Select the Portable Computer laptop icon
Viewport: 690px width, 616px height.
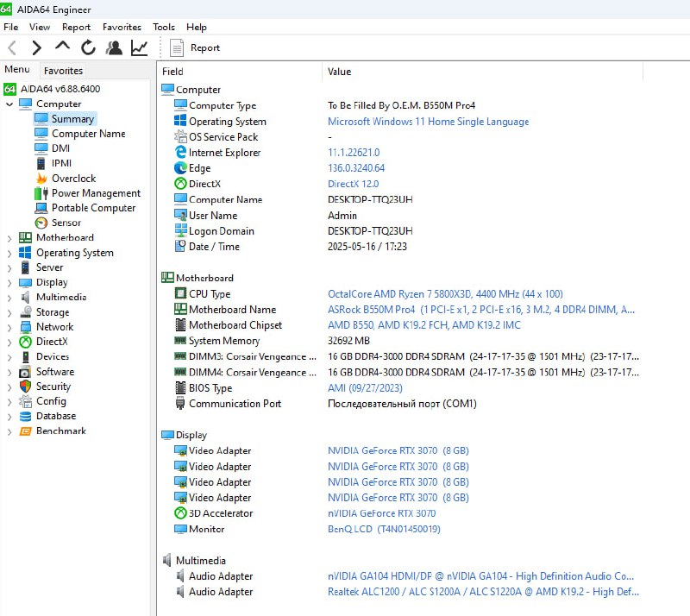point(41,208)
